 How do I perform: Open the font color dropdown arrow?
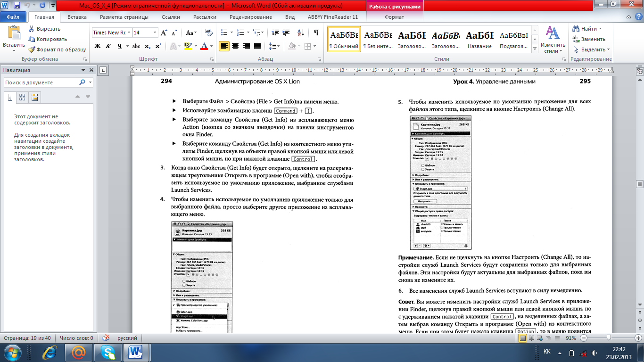211,46
